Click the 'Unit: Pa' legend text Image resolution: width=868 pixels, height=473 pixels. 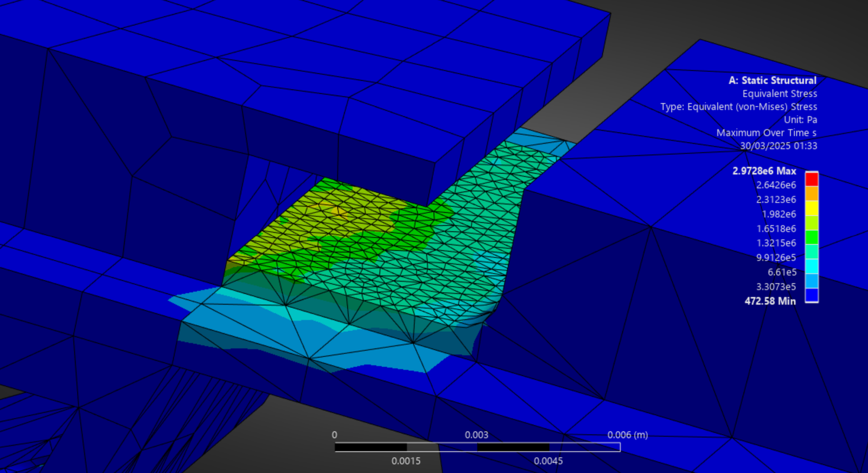pos(800,119)
